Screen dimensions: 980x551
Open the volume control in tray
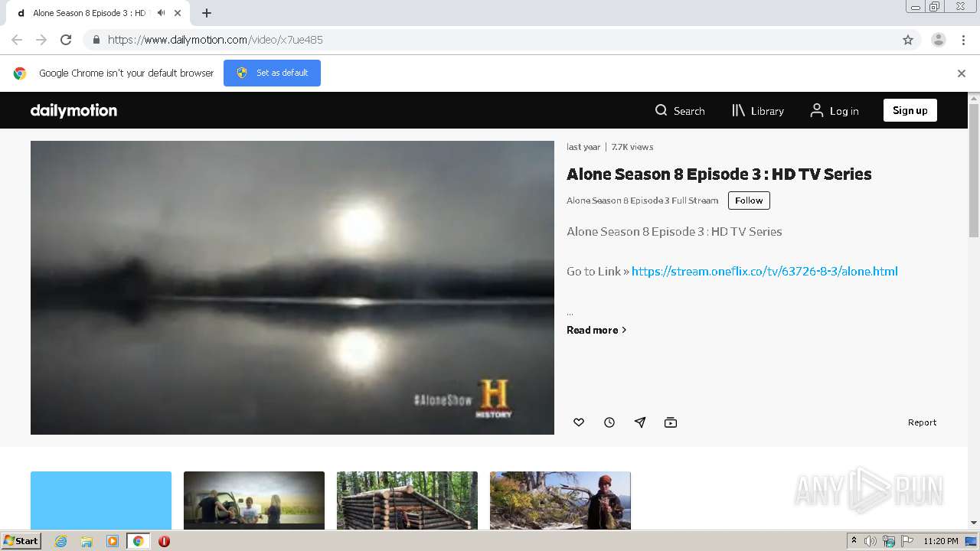coord(871,541)
